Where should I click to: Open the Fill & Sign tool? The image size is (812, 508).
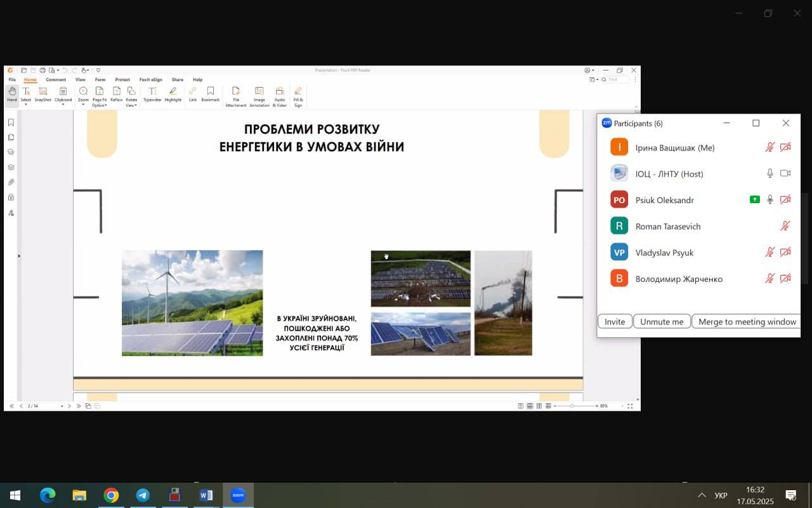pos(298,97)
